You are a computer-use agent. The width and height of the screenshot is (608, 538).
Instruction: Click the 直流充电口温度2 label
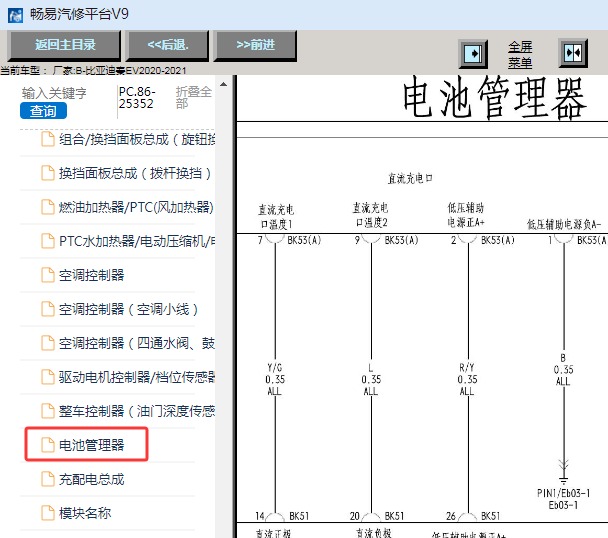coord(370,215)
